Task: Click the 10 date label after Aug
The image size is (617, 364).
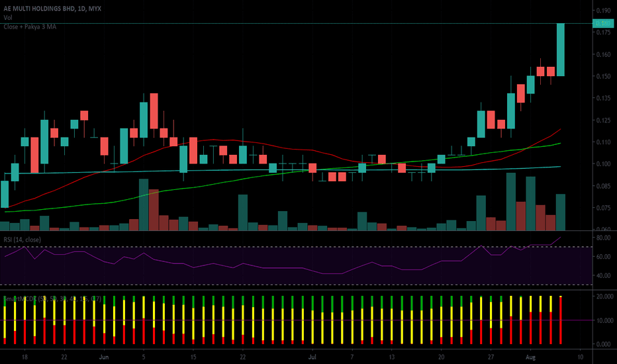Action: pyautogui.click(x=580, y=357)
